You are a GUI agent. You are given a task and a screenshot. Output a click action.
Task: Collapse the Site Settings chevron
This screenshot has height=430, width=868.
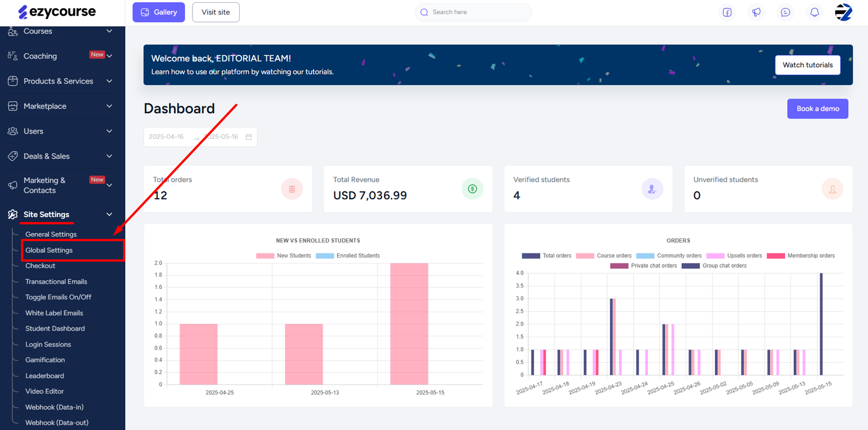click(110, 215)
